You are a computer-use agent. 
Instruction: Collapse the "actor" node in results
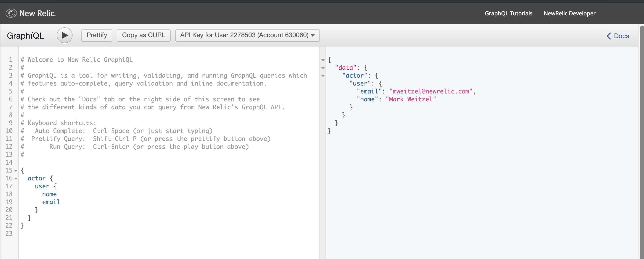[x=323, y=76]
